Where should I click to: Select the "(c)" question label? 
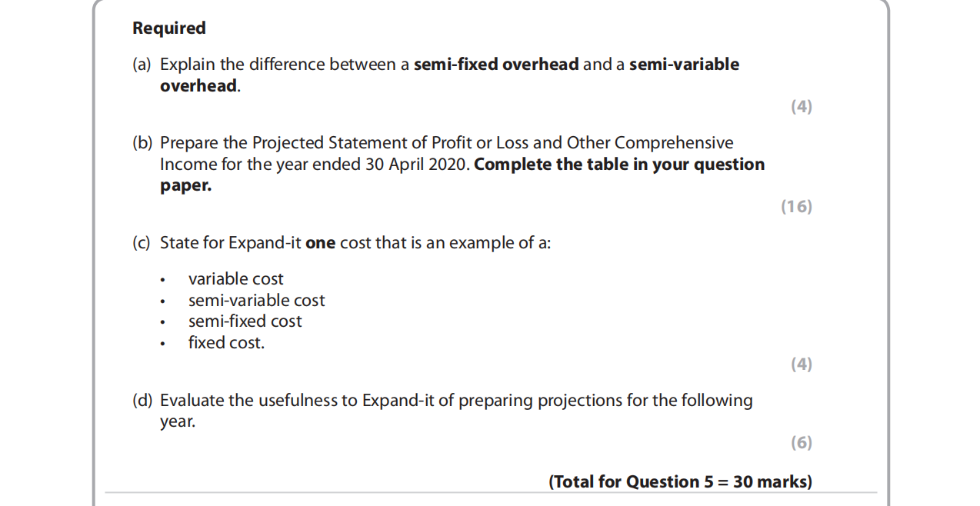[142, 243]
